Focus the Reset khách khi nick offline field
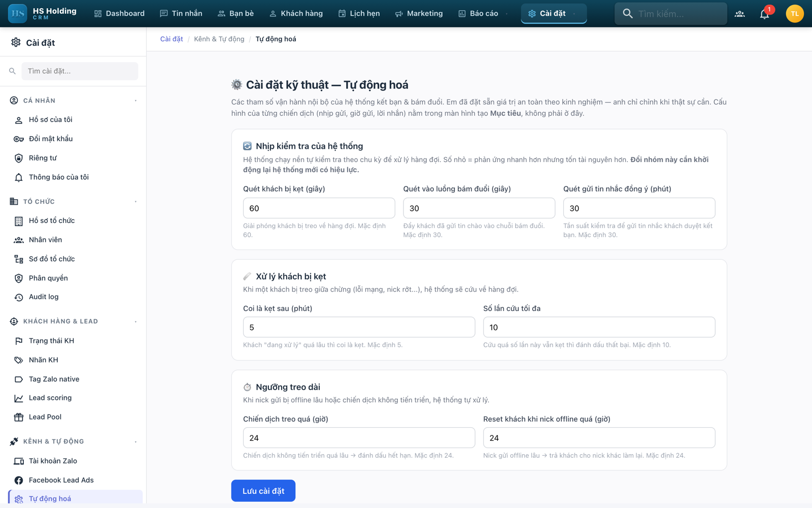Screen dimensions: 812x508 click(599, 438)
